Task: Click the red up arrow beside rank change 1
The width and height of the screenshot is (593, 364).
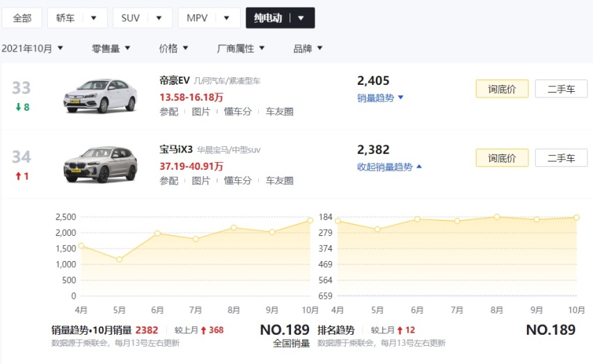Action: [18, 176]
